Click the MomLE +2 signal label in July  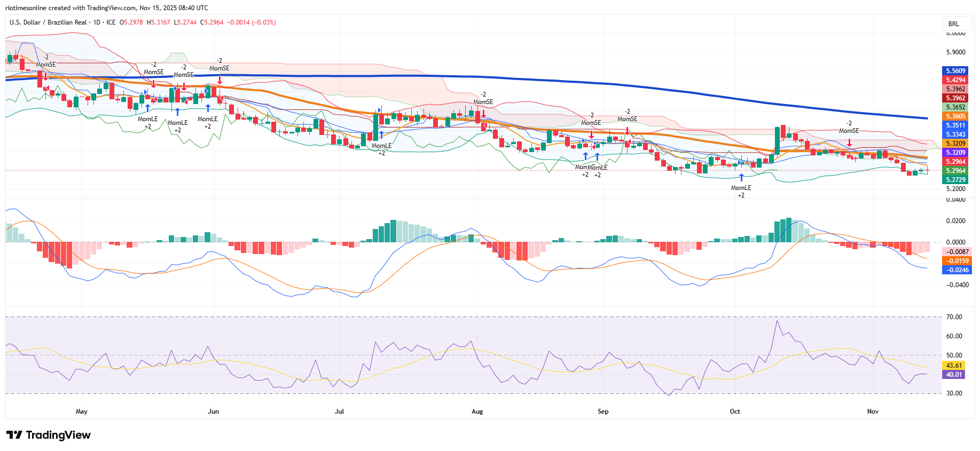382,149
